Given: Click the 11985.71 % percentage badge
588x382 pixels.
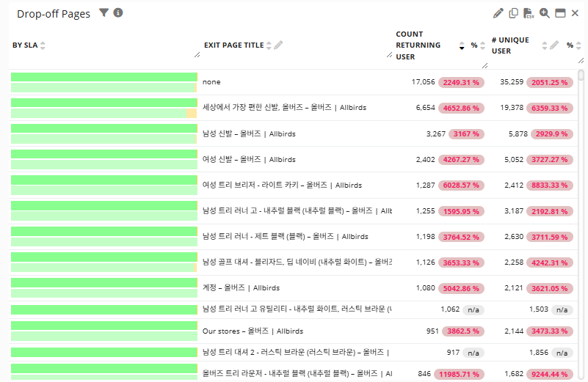Looking at the screenshot, I should pos(461,373).
